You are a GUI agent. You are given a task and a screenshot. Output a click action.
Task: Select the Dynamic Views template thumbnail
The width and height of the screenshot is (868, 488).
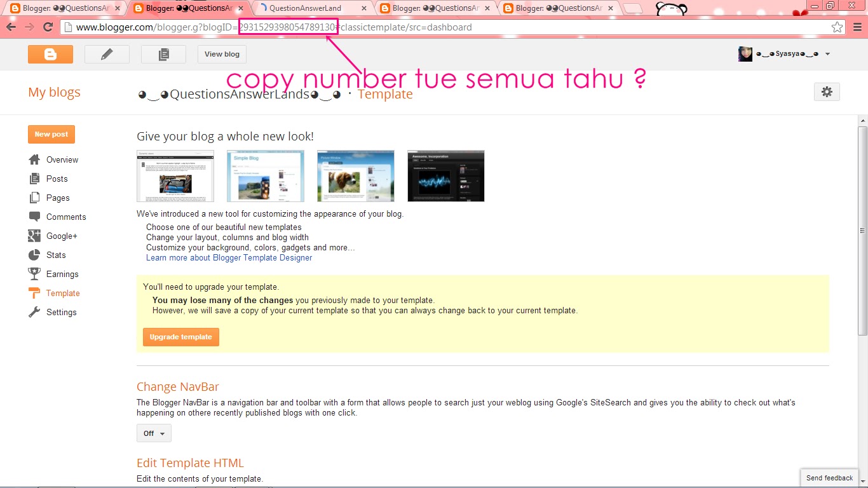point(175,176)
